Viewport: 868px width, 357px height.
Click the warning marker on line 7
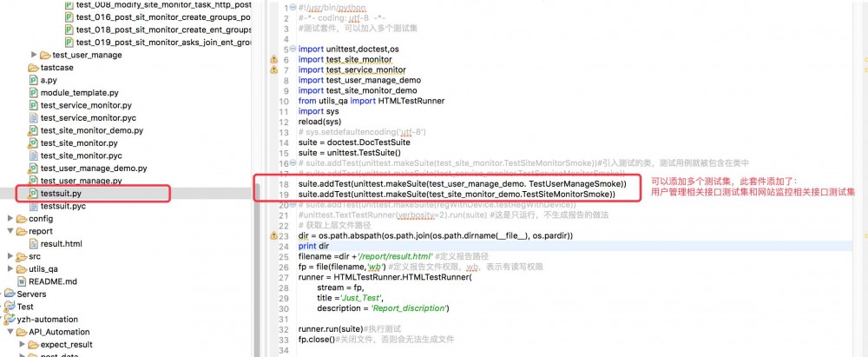(273, 69)
